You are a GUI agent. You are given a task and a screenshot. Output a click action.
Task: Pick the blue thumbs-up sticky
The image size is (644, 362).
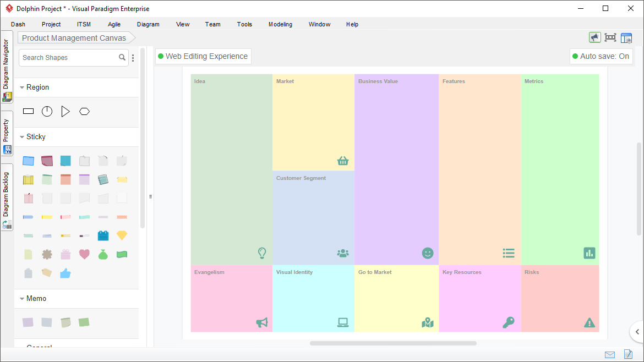[x=66, y=273]
